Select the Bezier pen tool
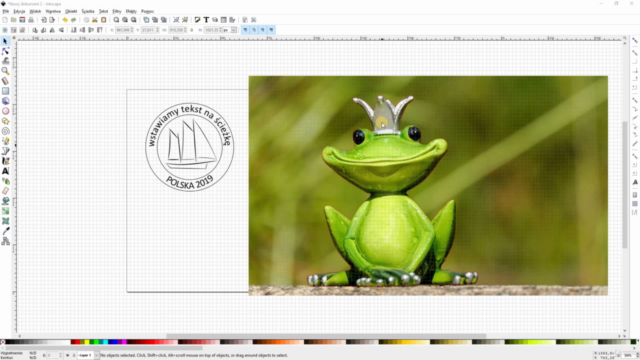 pyautogui.click(x=5, y=151)
